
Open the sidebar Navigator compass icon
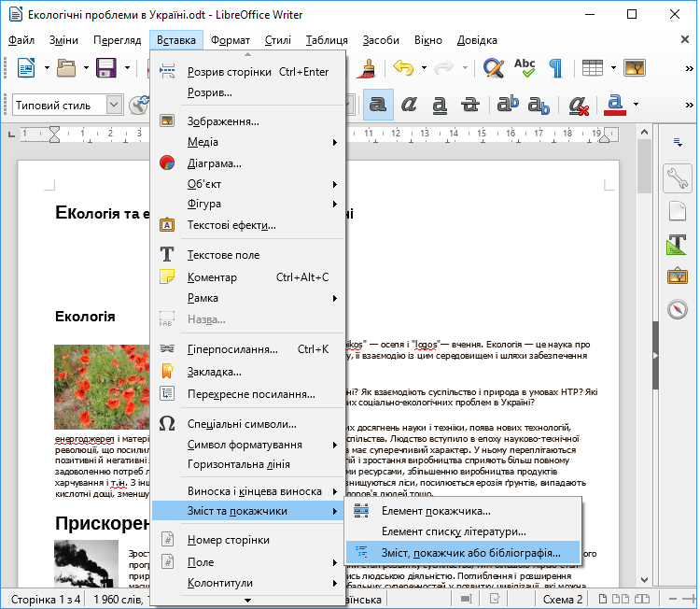[x=677, y=309]
